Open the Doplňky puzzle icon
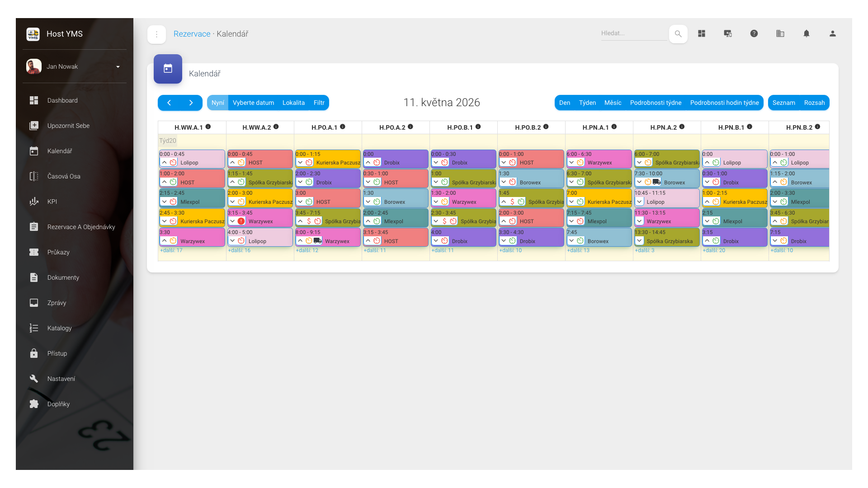 [x=34, y=404]
